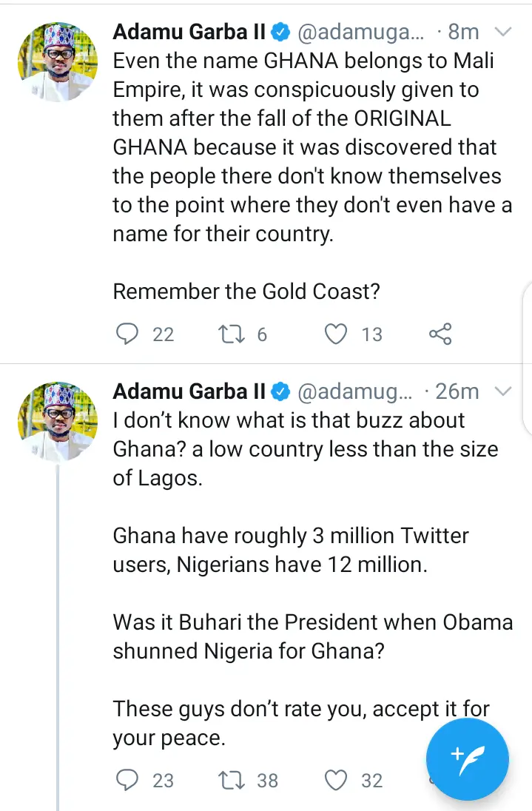Tap the @adamuga handle on the top tweet
The height and width of the screenshot is (811, 532).
[x=360, y=33]
